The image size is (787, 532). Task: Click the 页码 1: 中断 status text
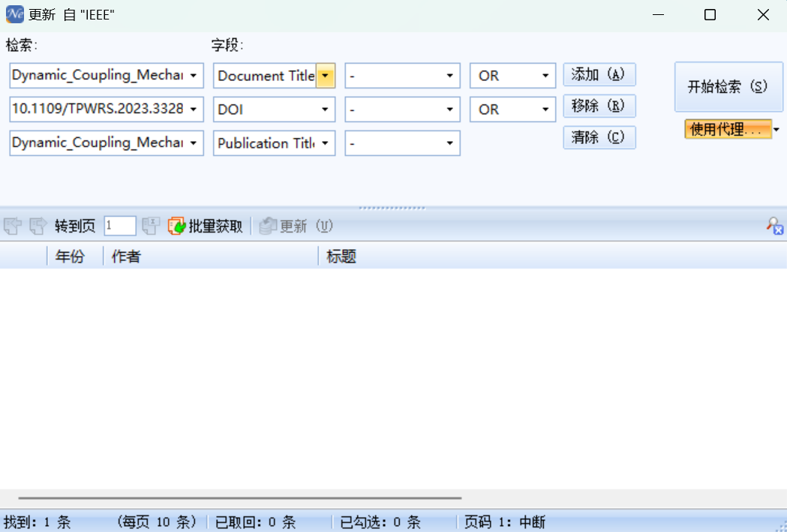pyautogui.click(x=505, y=522)
